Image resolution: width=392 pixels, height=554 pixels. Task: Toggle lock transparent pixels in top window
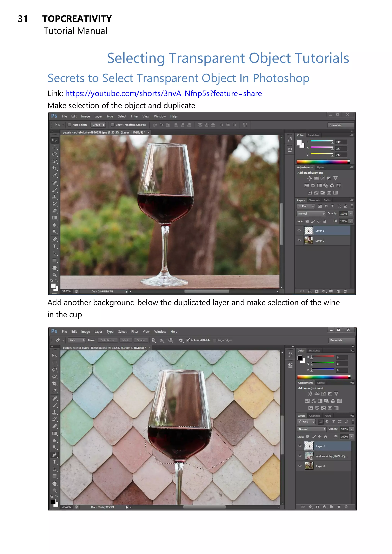click(307, 221)
